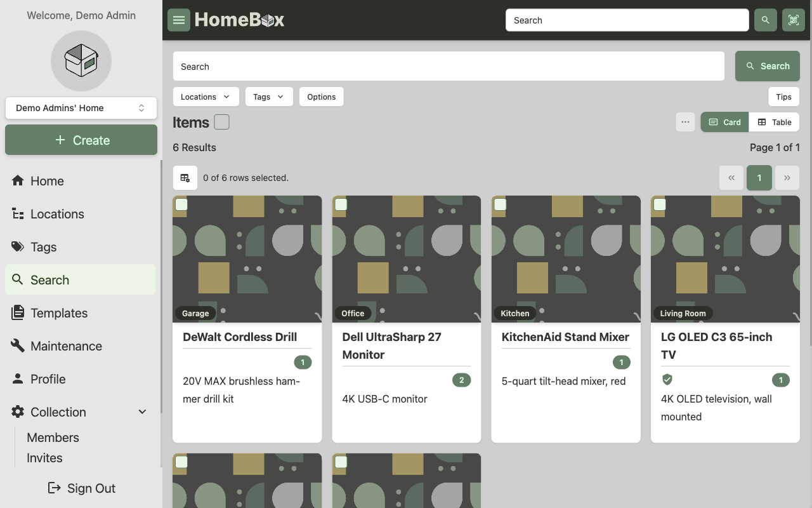Click the Home icon in the sidebar
812x508 pixels.
(18, 180)
